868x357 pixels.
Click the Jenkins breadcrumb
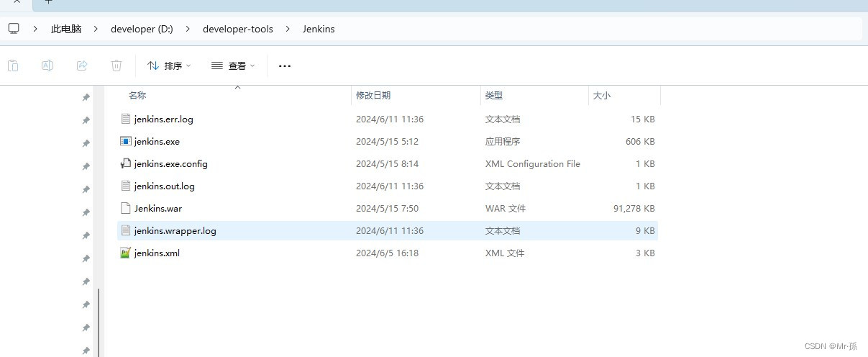(x=318, y=29)
